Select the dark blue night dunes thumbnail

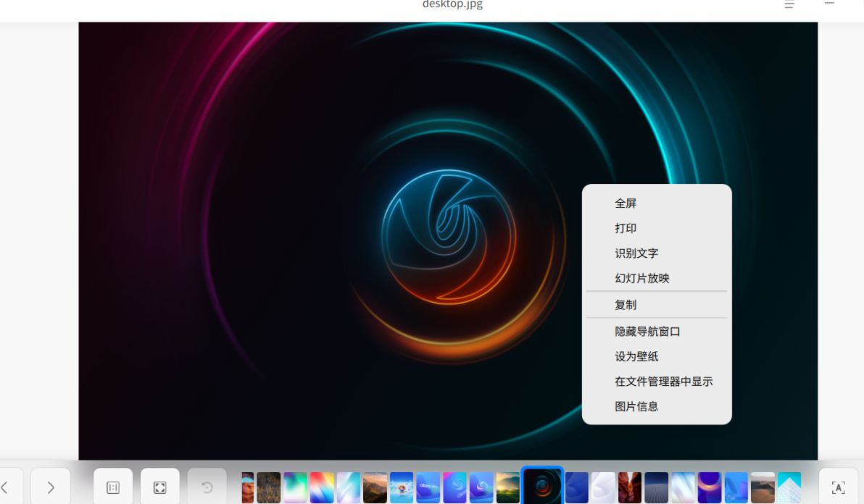[656, 487]
